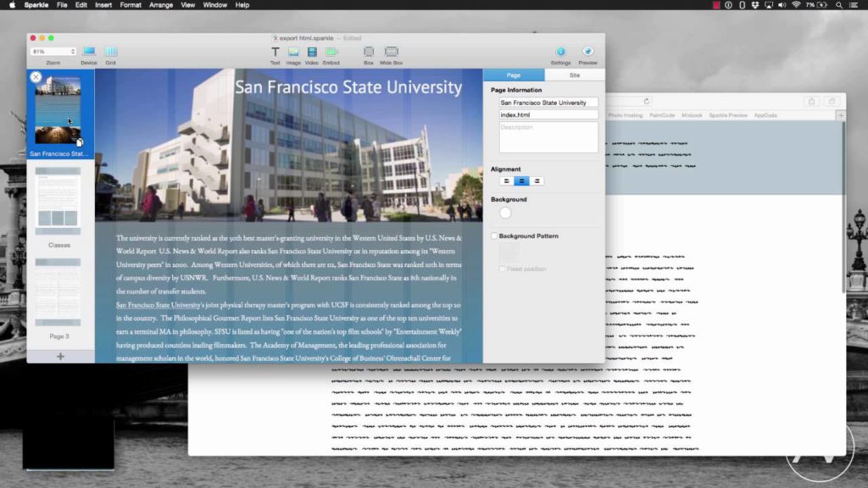Select the Classes page thumbnail
Image resolution: width=868 pixels, height=488 pixels.
(58, 199)
